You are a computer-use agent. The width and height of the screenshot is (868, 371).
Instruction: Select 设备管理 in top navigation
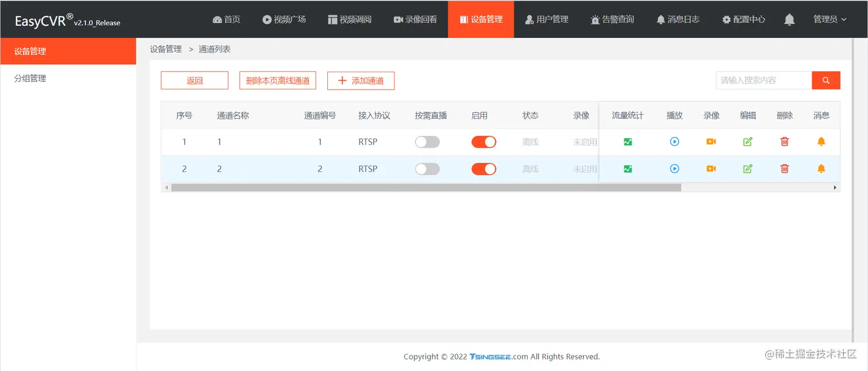pyautogui.click(x=481, y=19)
